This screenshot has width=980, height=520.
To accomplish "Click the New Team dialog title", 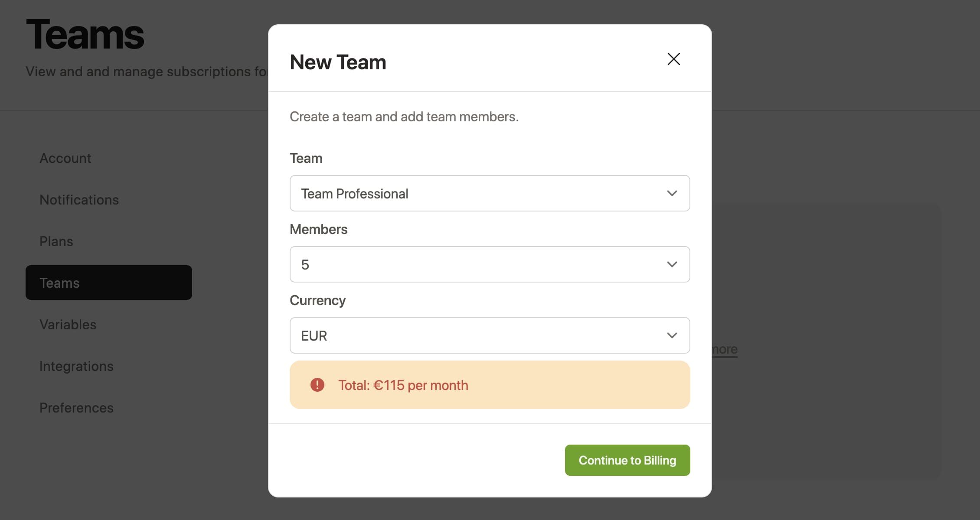I will coord(338,62).
